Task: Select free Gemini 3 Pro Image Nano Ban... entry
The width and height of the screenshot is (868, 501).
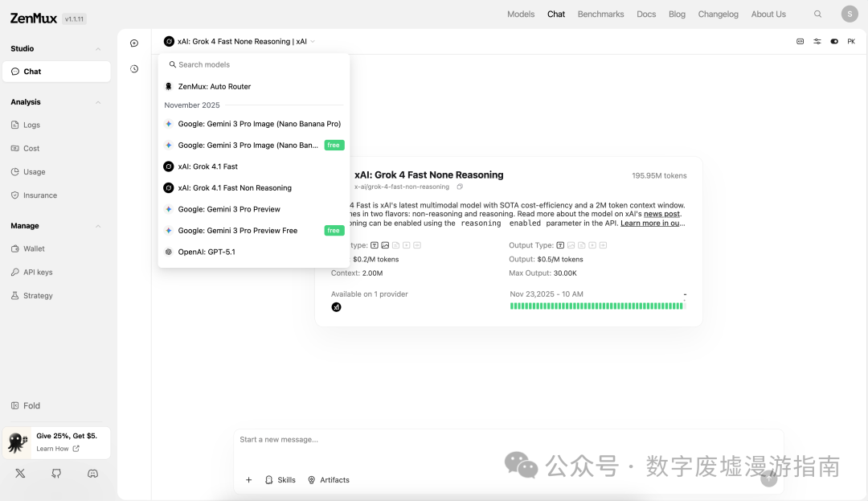Action: click(253, 145)
